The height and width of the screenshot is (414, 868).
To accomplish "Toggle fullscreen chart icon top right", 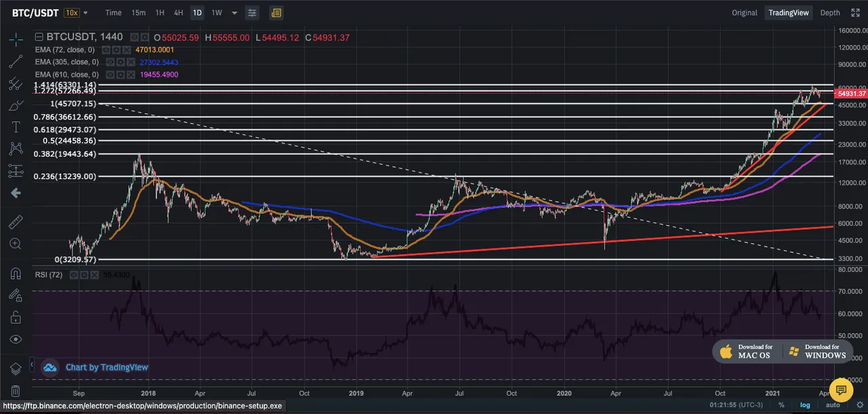I will tap(856, 13).
